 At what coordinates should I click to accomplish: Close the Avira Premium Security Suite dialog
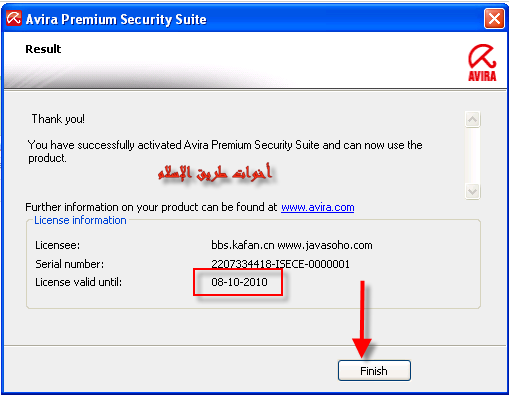pyautogui.click(x=494, y=19)
